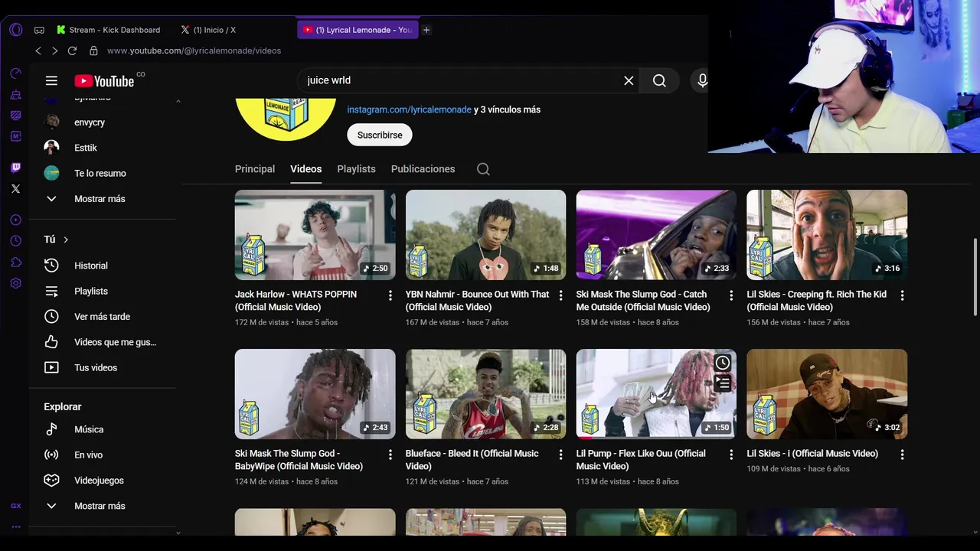Open a new browser tab
Screen dimensions: 980x551
[426, 30]
